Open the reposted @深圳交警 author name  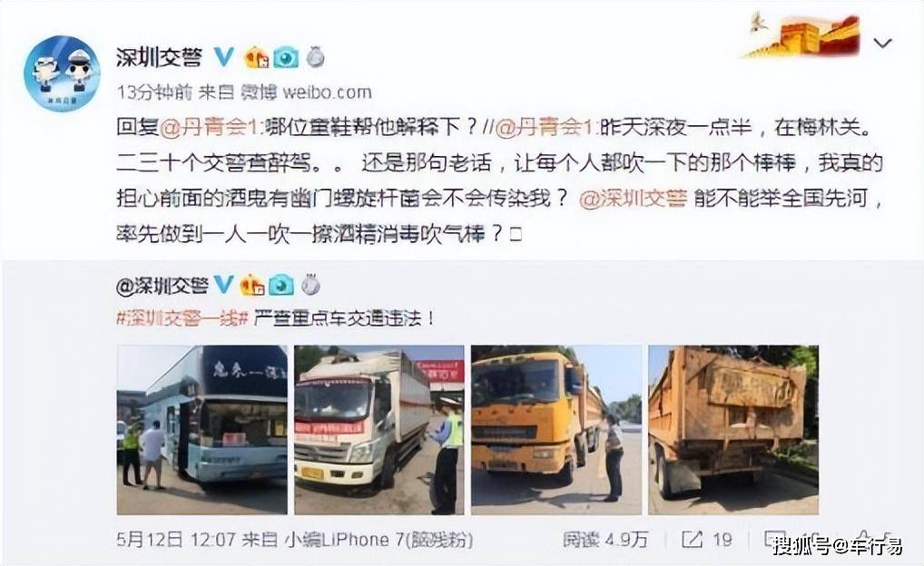pyautogui.click(x=162, y=286)
